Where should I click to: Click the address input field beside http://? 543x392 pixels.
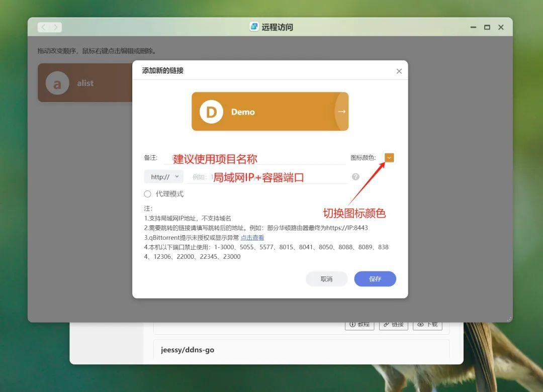pos(266,177)
